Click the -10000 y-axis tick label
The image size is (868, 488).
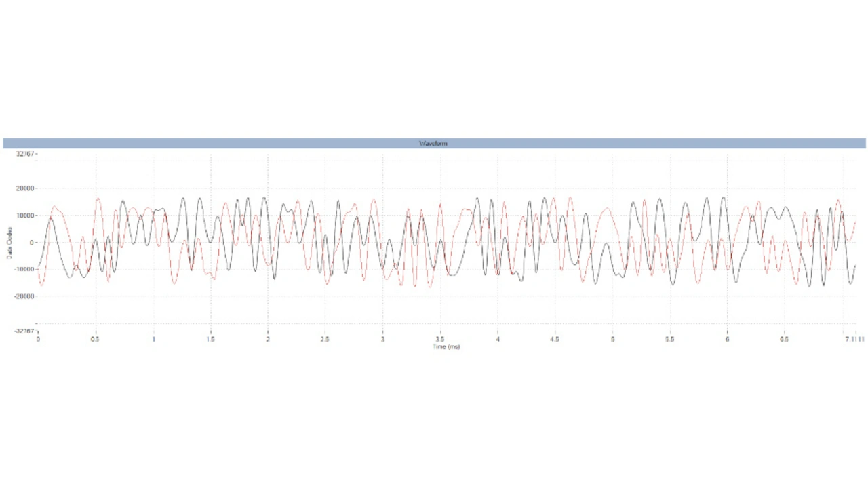(x=24, y=270)
